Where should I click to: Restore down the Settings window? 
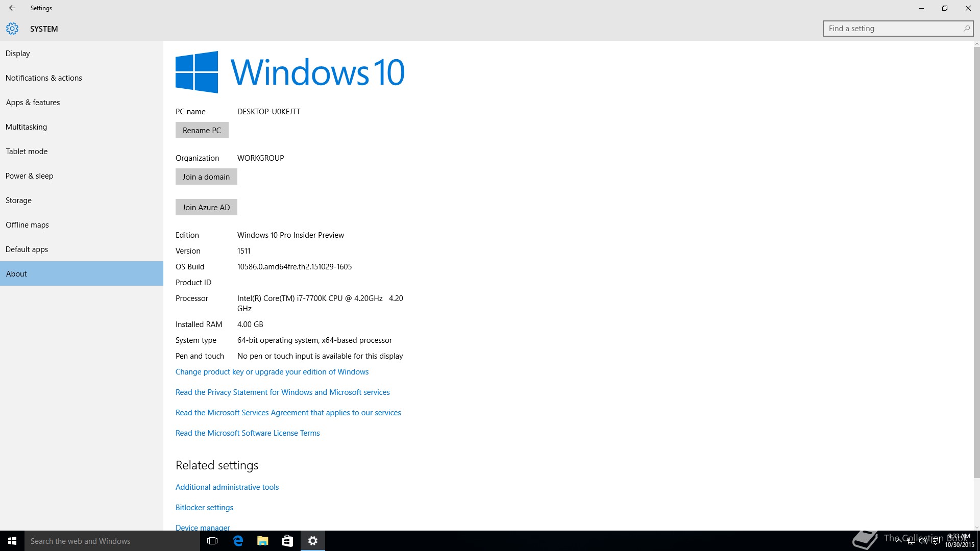944,8
